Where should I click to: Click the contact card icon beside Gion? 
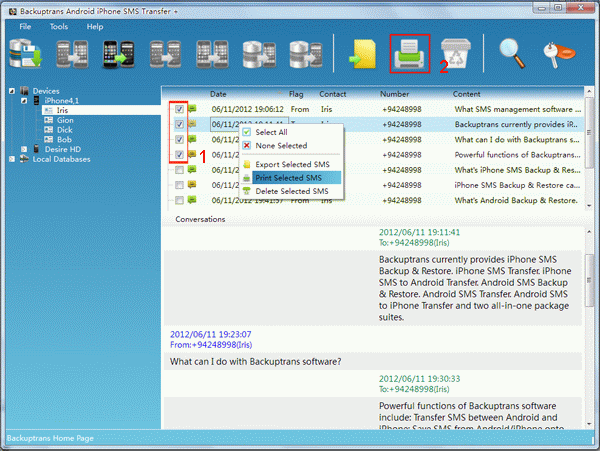click(49, 120)
